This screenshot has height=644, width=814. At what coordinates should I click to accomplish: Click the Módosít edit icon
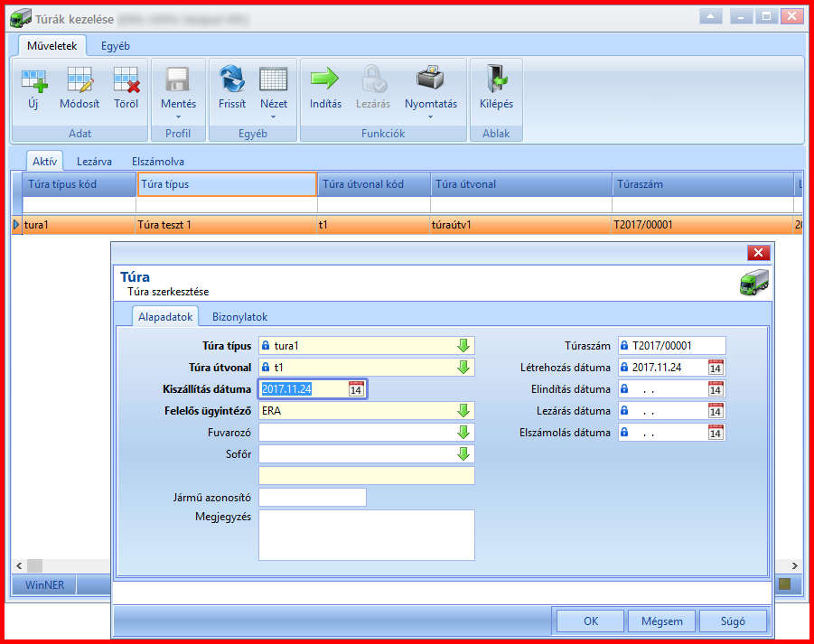80,79
